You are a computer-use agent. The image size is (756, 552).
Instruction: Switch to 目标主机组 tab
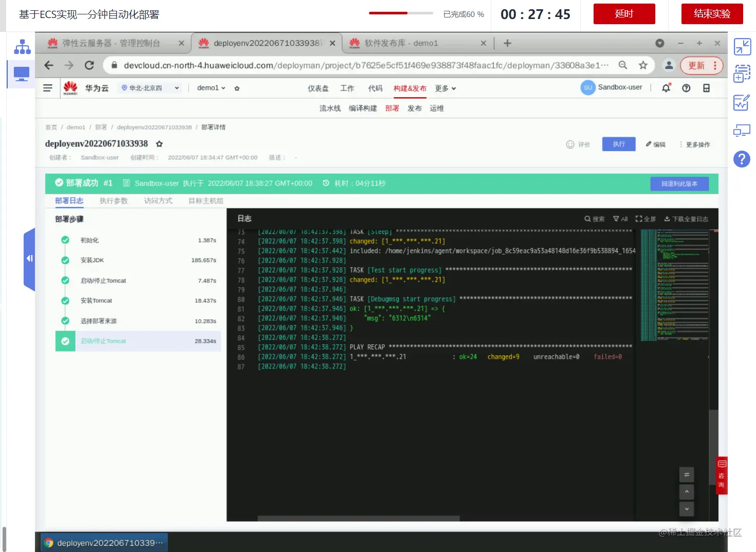(206, 201)
